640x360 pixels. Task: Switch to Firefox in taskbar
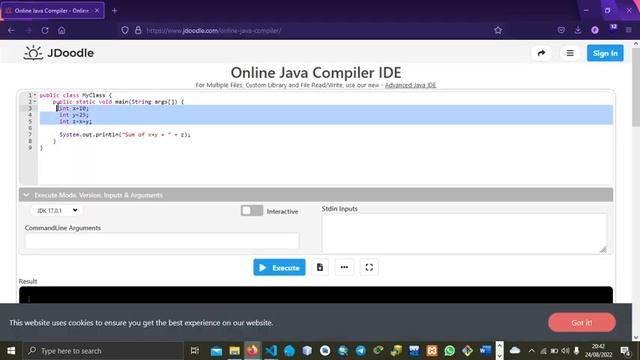[252, 351]
